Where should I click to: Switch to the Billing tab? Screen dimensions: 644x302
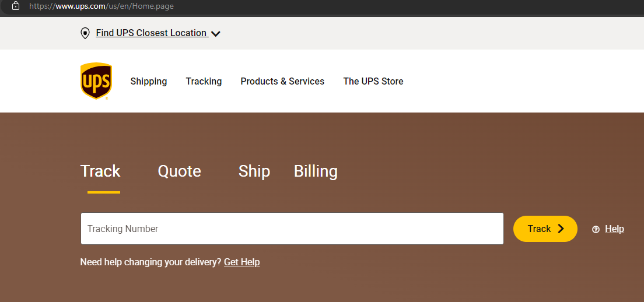coord(316,171)
